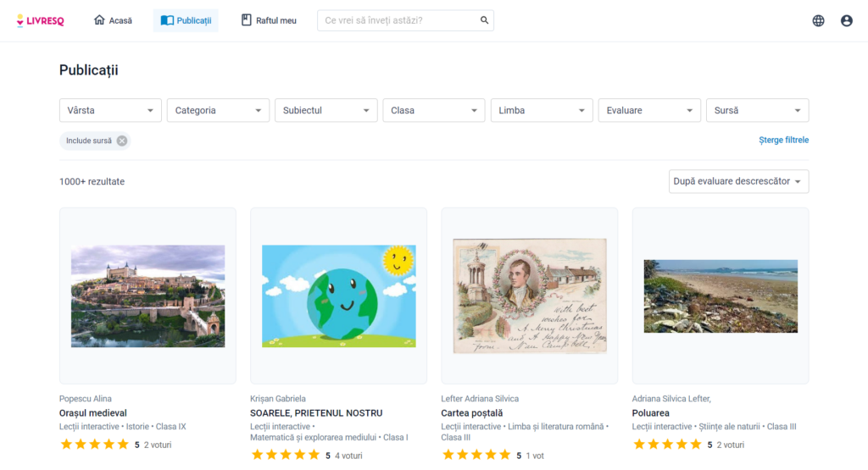The width and height of the screenshot is (868, 470).
Task: Expand the Subiectul filter dropdown
Action: (x=325, y=110)
